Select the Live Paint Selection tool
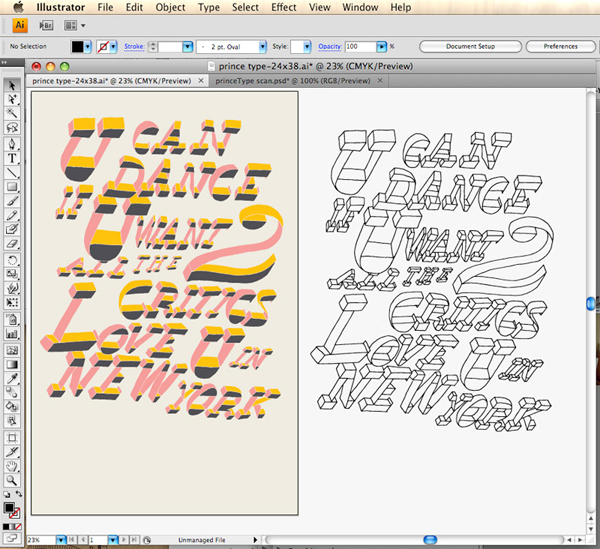The height and width of the screenshot is (549, 600). 12,420
